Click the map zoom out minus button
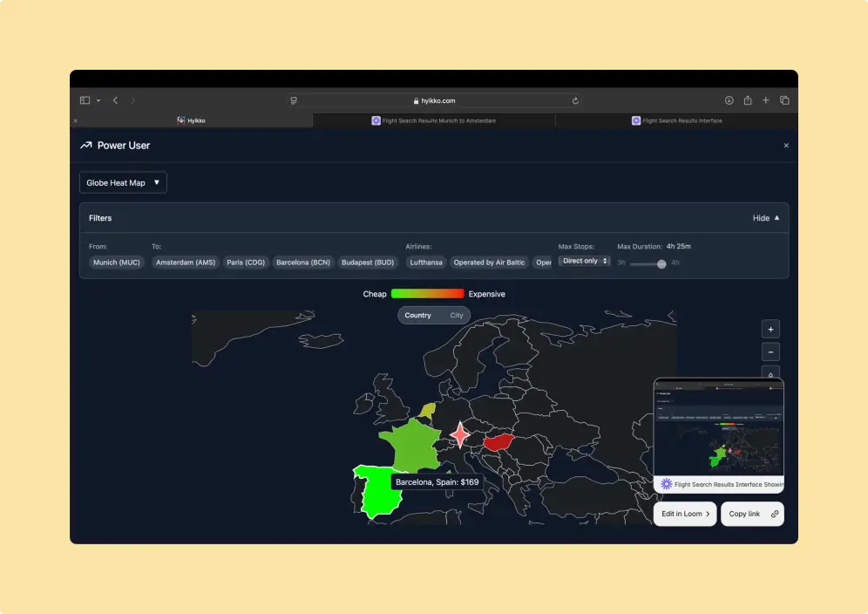868x614 pixels. [x=770, y=352]
